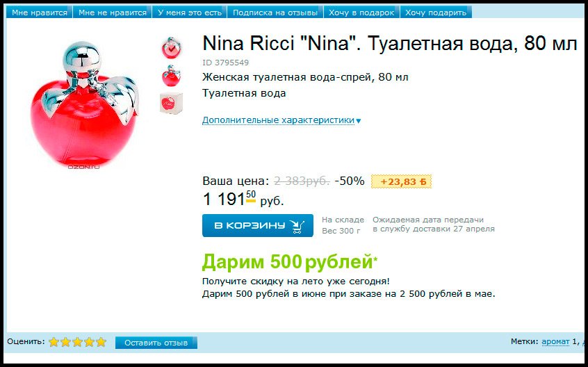This screenshot has width=588, height=367.
Task: Click the arrow next to Дополнительные характеристики
Action: click(358, 121)
